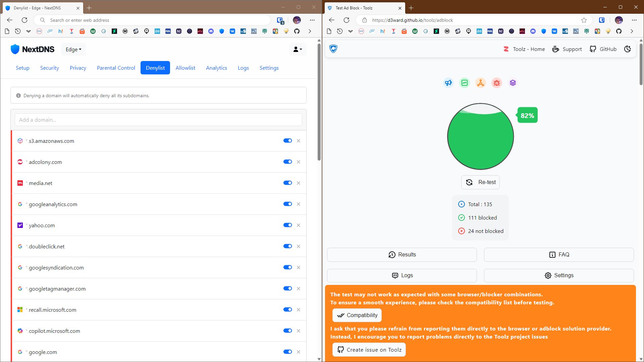The width and height of the screenshot is (644, 362).
Task: Click browser profile avatar in NextDNS window
Action: (x=297, y=20)
